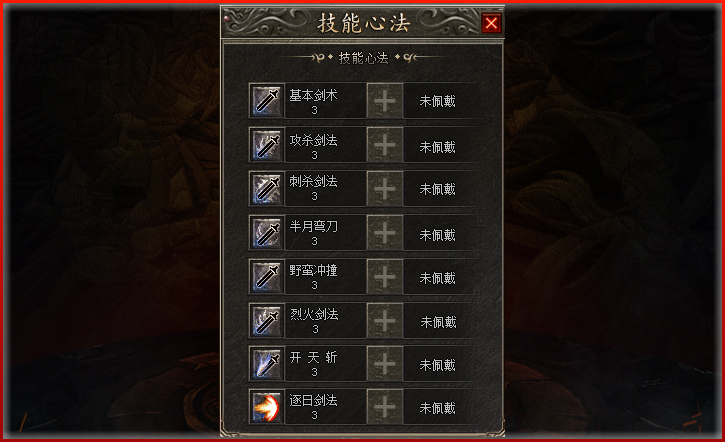Open the plus slot for 烈火剑法
This screenshot has height=442, width=725.
tap(385, 320)
